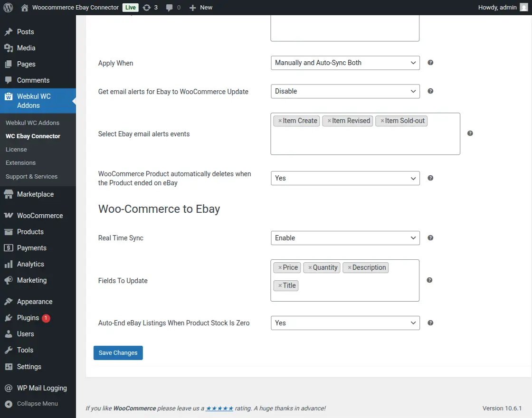The height and width of the screenshot is (418, 532).
Task: Click help icon for Ebay alerts events
Action: click(x=470, y=133)
